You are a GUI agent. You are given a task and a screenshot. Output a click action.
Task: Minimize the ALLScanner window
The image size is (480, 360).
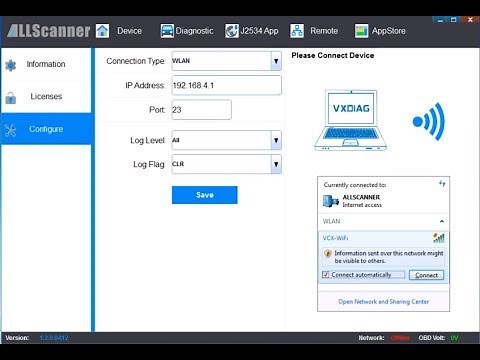coord(440,20)
